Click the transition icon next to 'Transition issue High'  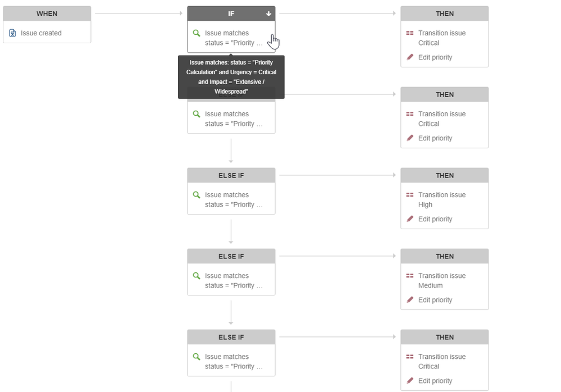coord(409,194)
